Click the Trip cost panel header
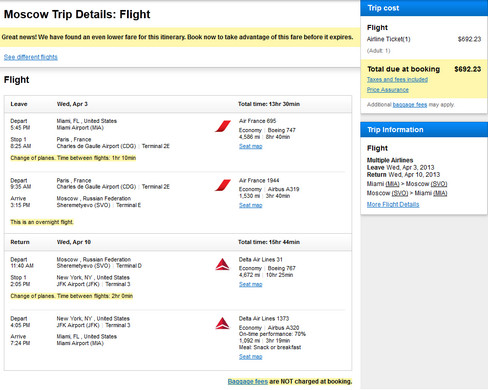This screenshot has width=488, height=390. pos(424,8)
